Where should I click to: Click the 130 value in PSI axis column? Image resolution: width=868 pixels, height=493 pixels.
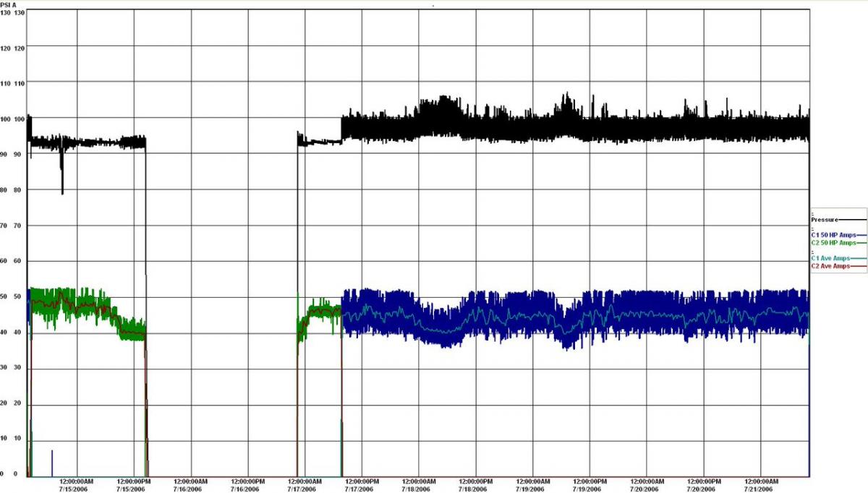click(x=5, y=13)
